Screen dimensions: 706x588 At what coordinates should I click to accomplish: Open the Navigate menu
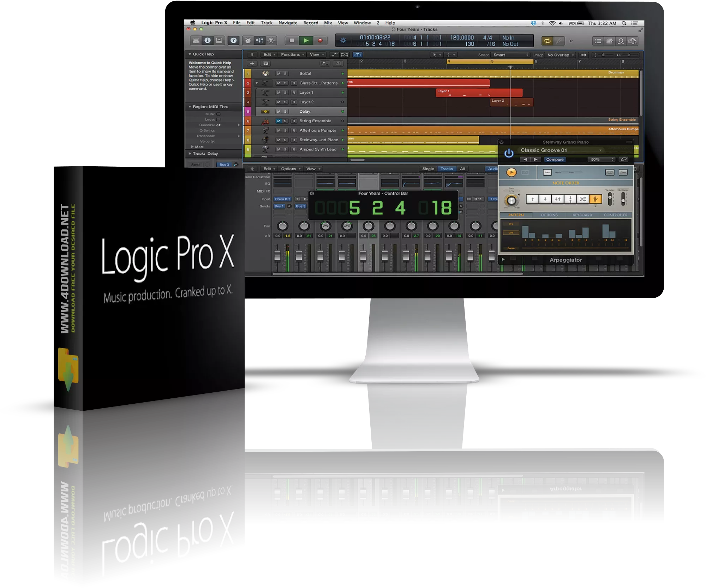288,23
